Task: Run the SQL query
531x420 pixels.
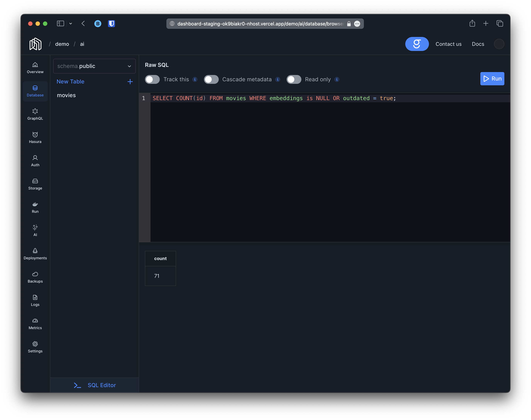Action: [492, 79]
